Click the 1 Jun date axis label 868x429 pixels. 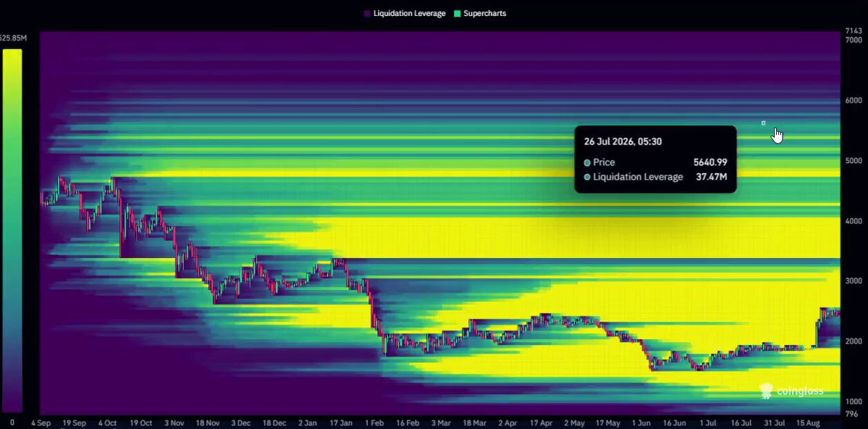coord(641,423)
